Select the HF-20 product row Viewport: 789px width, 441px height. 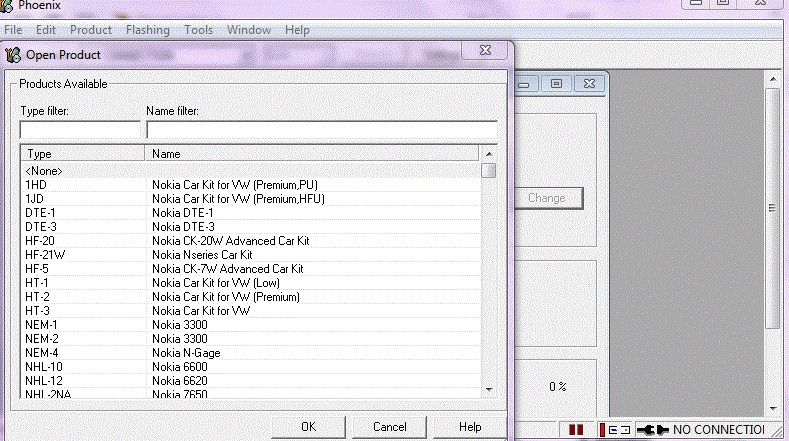point(251,241)
